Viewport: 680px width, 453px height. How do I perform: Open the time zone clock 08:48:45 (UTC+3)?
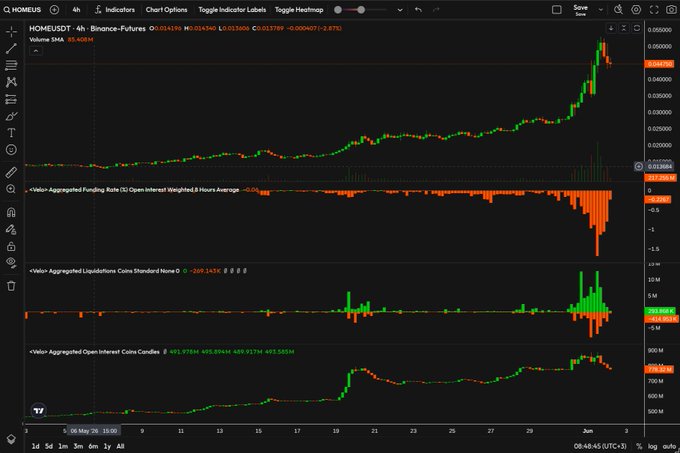(600, 446)
